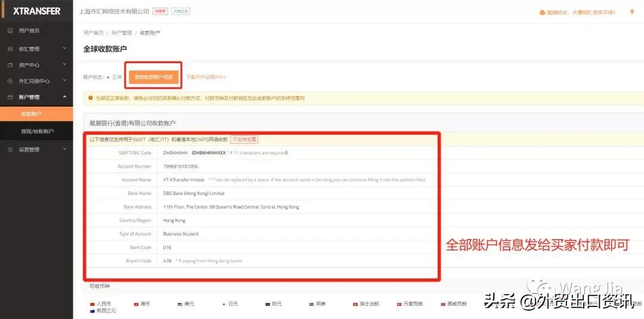Screen dimensions: 644x319
Task: Click the 收汇管理 sidebar icon
Action: (11, 49)
